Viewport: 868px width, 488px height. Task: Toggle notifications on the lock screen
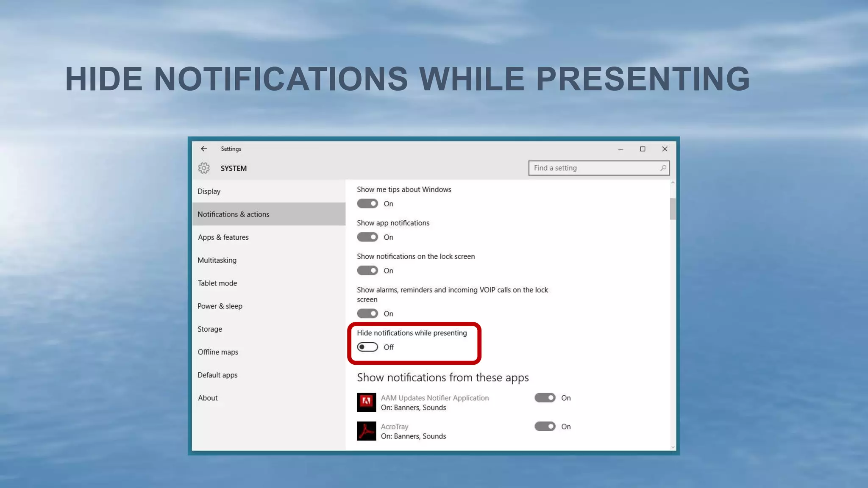coord(367,271)
